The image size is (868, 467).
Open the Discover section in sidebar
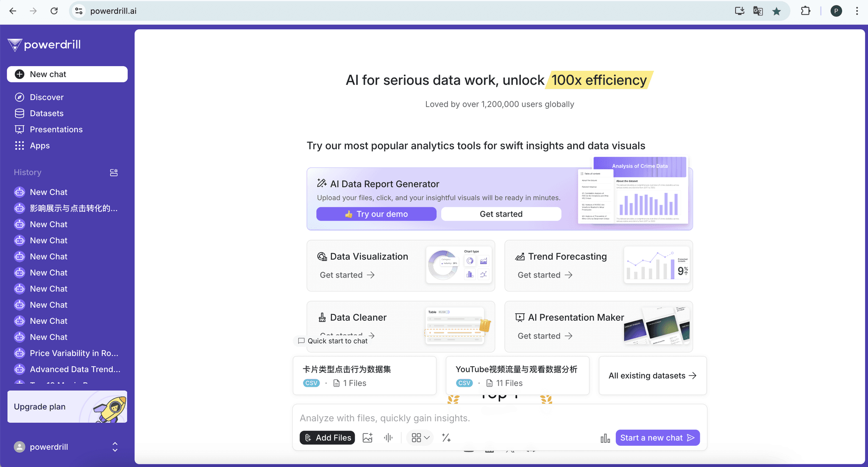click(x=47, y=97)
